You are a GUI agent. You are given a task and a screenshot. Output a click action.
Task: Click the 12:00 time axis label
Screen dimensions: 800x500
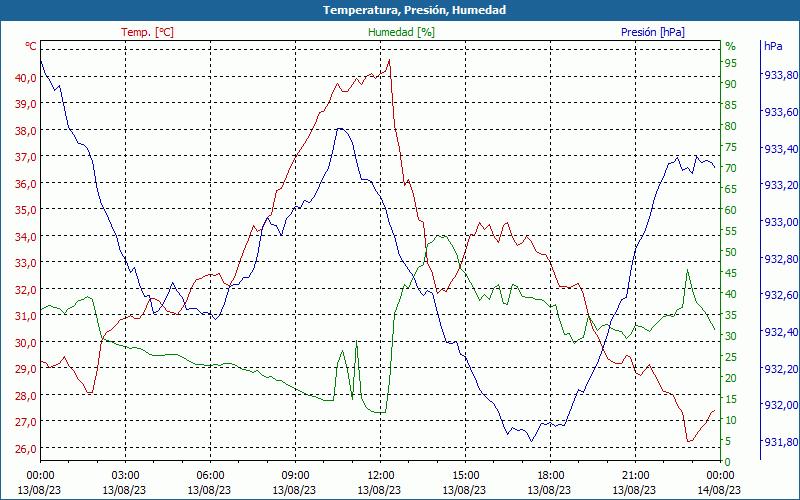[x=380, y=477]
